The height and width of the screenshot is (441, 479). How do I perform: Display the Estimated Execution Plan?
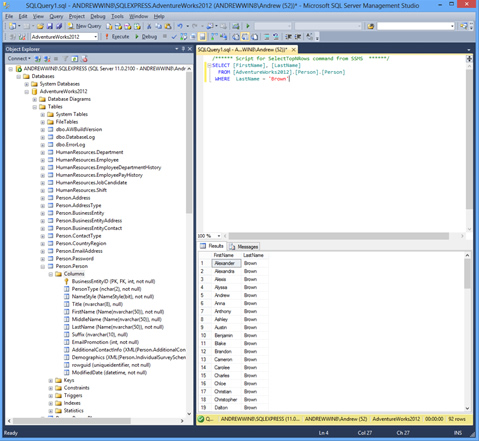click(x=184, y=37)
